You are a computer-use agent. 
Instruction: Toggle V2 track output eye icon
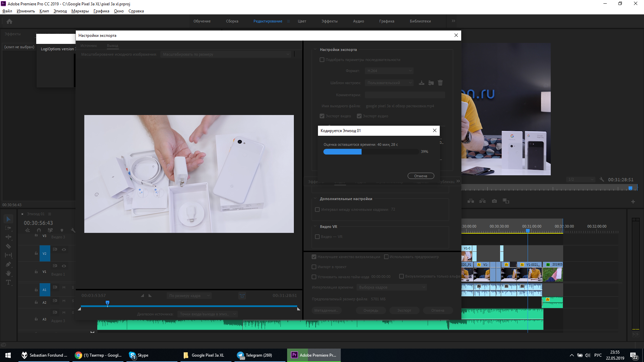(64, 249)
